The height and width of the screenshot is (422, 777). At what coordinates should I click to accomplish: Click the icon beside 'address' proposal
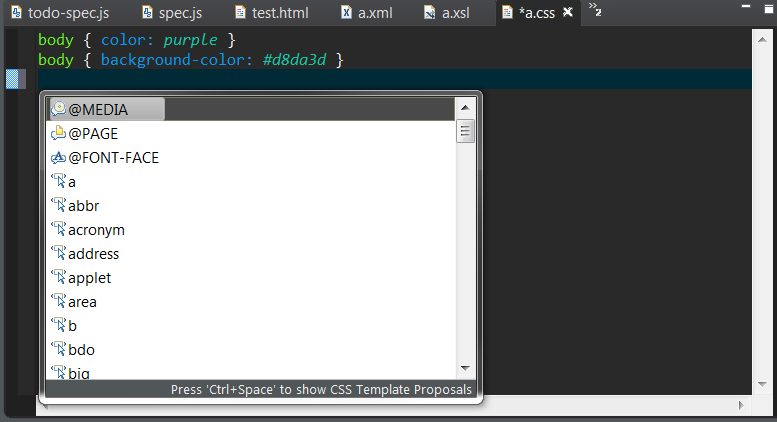coord(58,253)
